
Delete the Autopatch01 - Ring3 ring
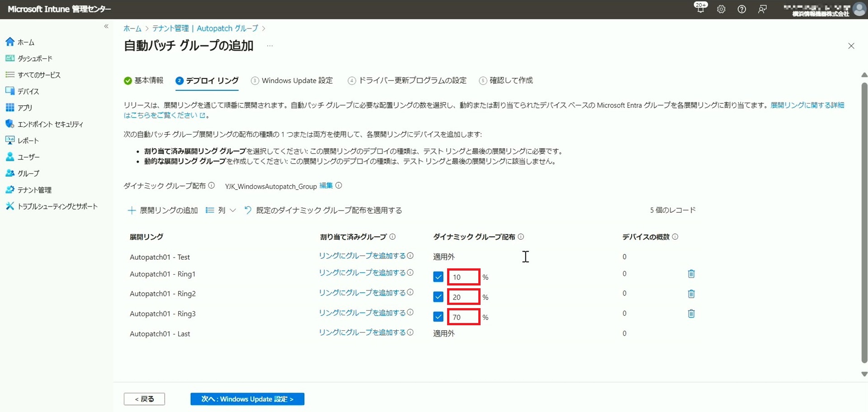[691, 314]
